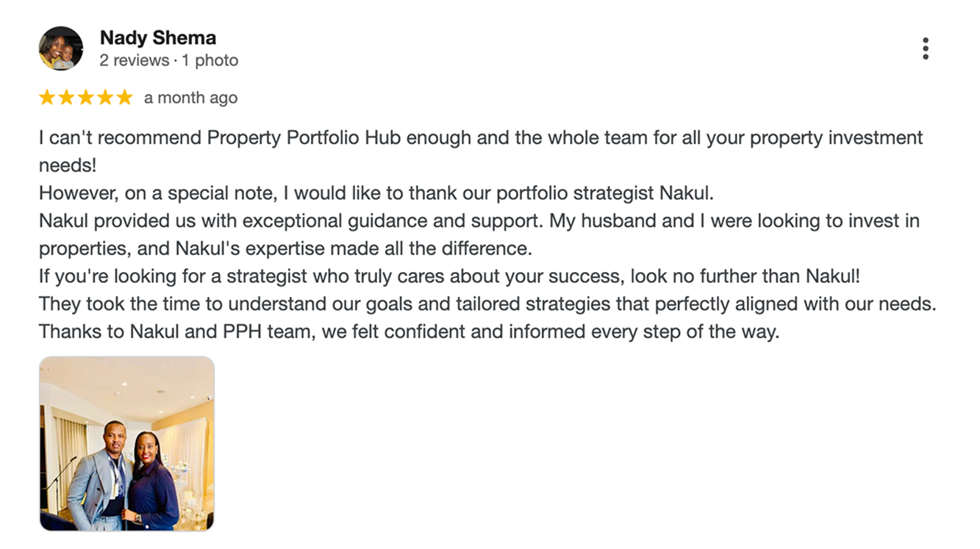Click the line starting "properties, and Nakul's expertise"
The height and width of the screenshot is (549, 980).
pyautogui.click(x=285, y=248)
